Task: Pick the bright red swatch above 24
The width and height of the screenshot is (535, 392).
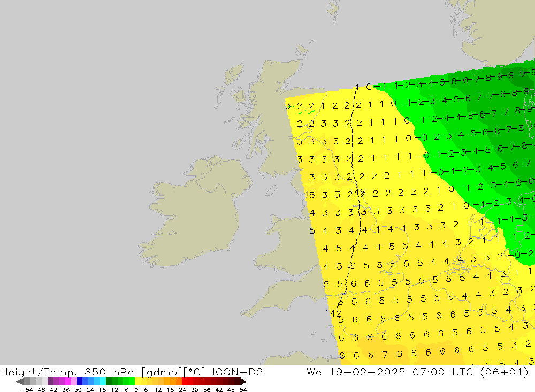Action: coord(185,382)
